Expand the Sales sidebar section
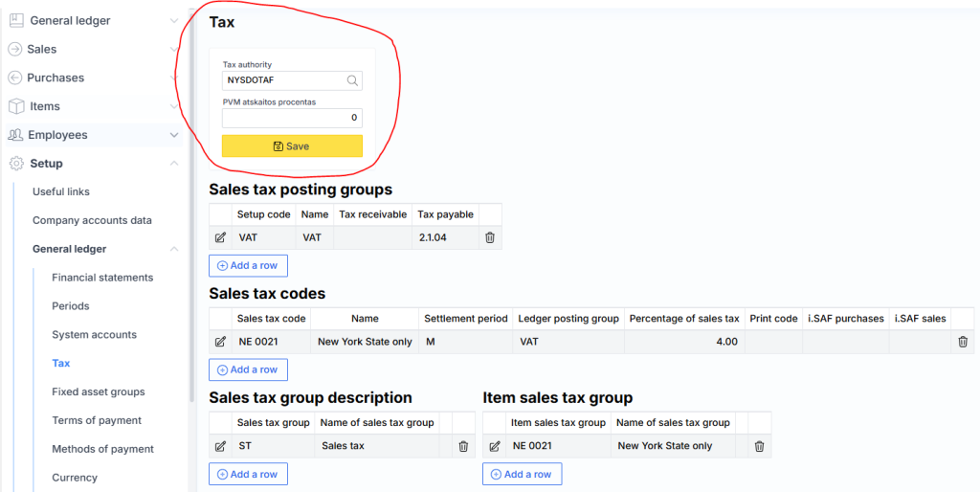980x492 pixels. (x=173, y=50)
